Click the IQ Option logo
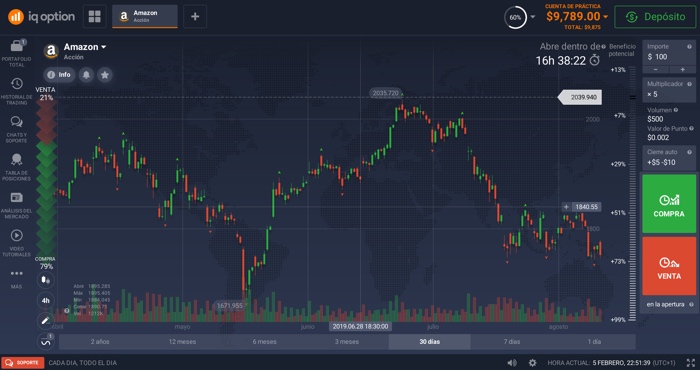Screen dimensions: 700x370 (41, 17)
